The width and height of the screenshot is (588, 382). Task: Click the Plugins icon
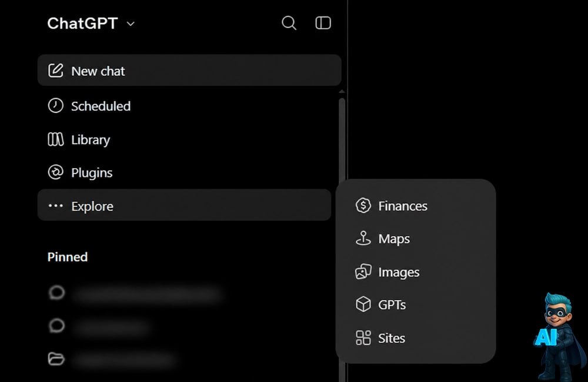click(x=55, y=172)
